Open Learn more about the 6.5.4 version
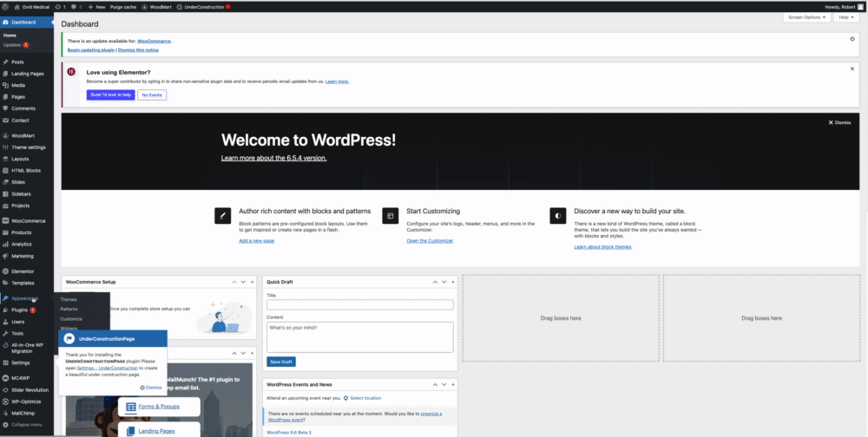868x437 pixels. [273, 158]
